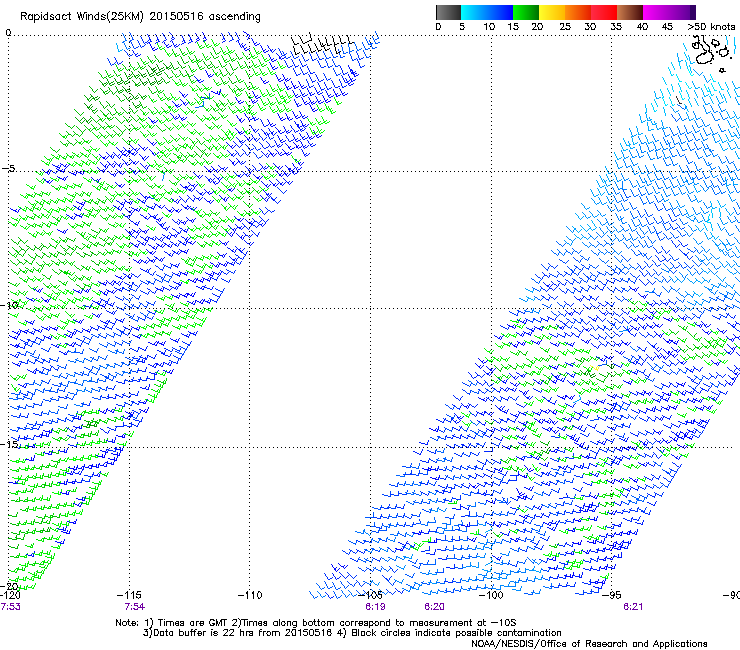Click the red 30-35 knots legend swatch
The height and width of the screenshot is (650, 740).
click(604, 12)
